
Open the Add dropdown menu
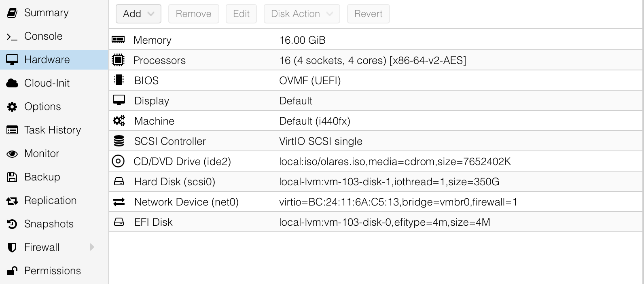[x=138, y=13]
